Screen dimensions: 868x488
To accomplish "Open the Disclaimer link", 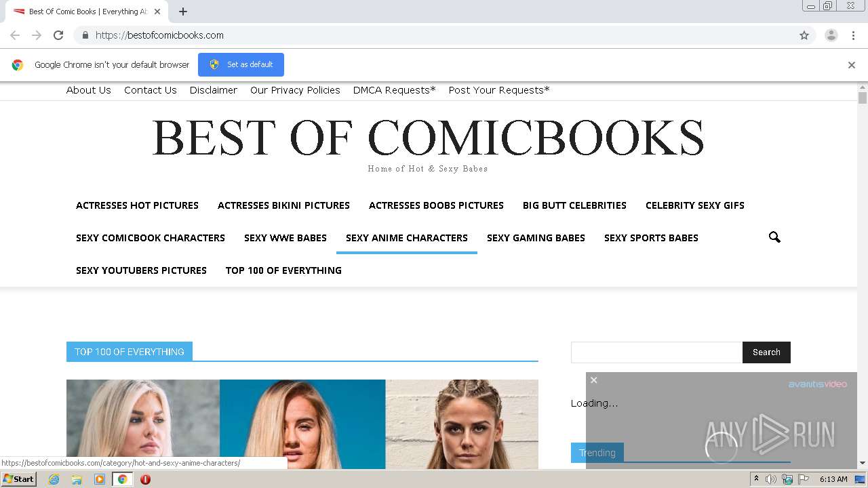I will [x=214, y=90].
